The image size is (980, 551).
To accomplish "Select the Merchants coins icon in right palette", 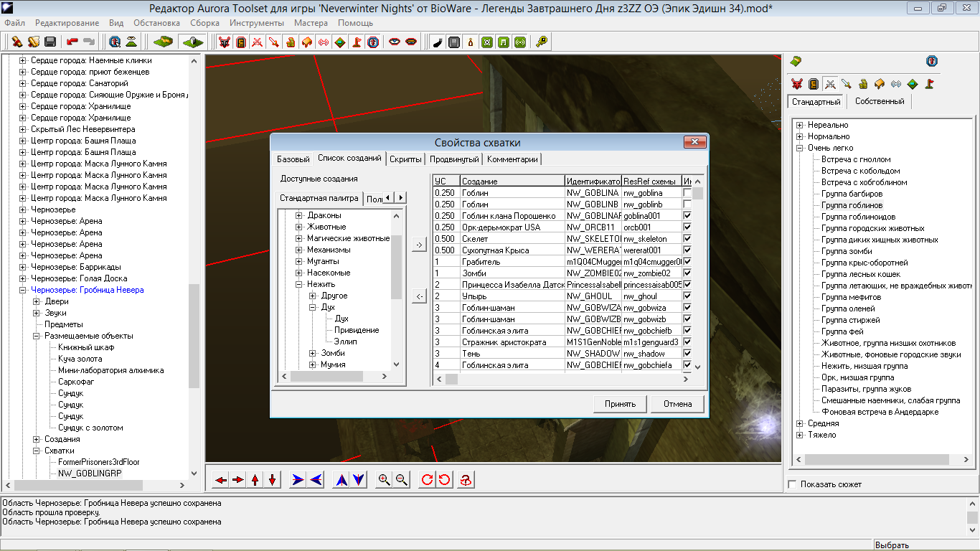I will pyautogui.click(x=863, y=84).
